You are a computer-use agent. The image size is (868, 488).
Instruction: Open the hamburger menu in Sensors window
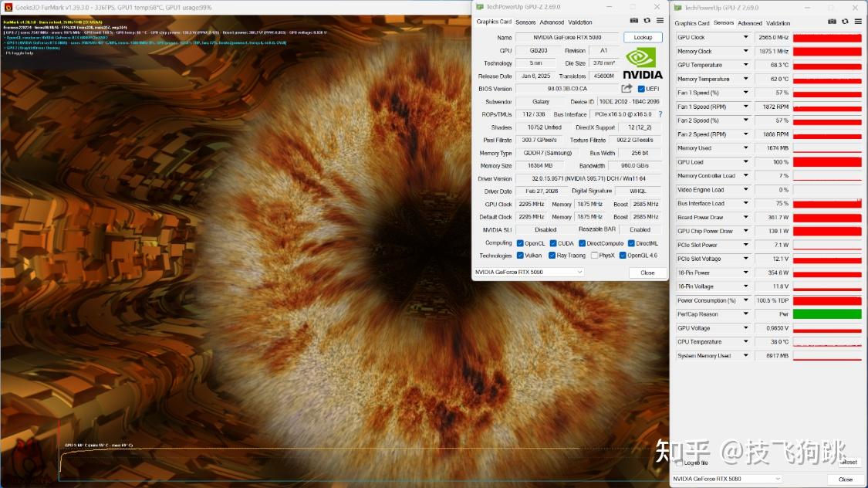(x=858, y=22)
